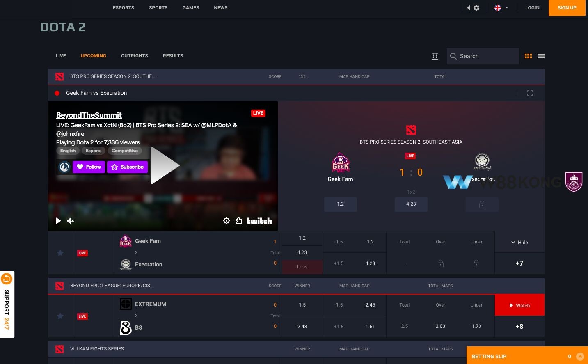The width and height of the screenshot is (588, 364).
Task: Open the Twitch logo link
Action: tap(259, 221)
